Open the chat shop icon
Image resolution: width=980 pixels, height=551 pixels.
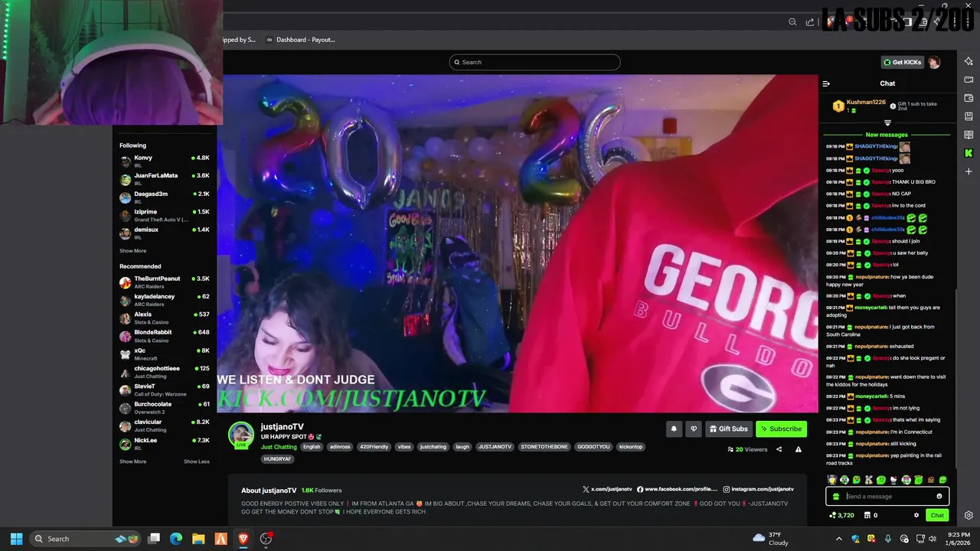pos(867,515)
